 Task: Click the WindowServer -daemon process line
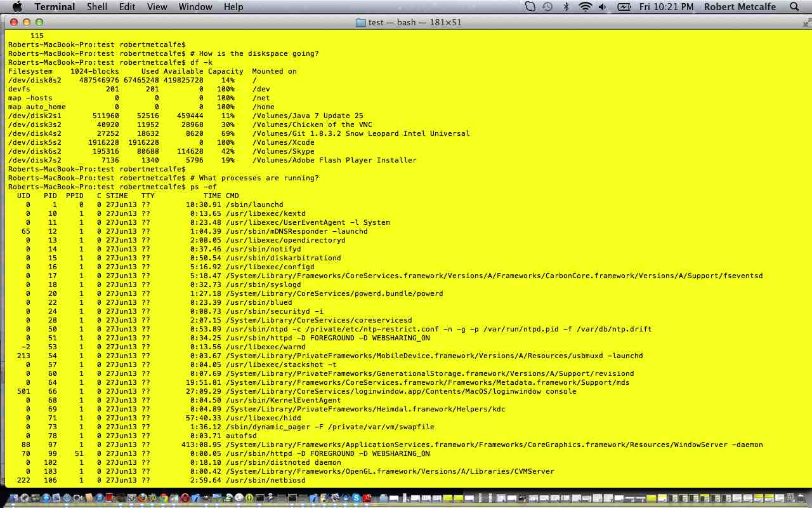point(494,444)
